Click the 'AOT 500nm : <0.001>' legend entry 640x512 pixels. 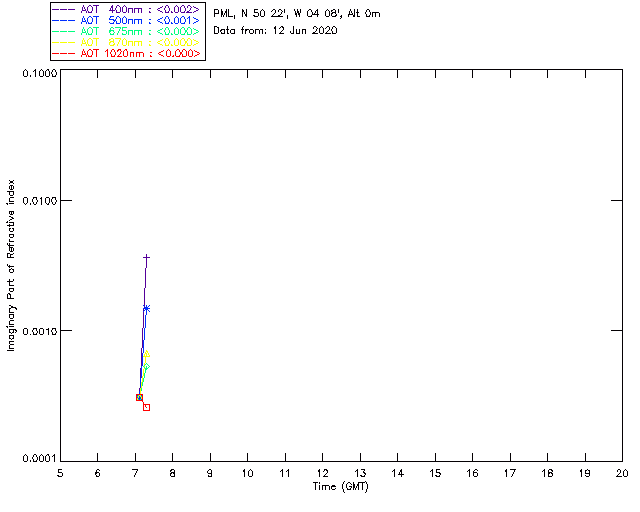[126, 20]
